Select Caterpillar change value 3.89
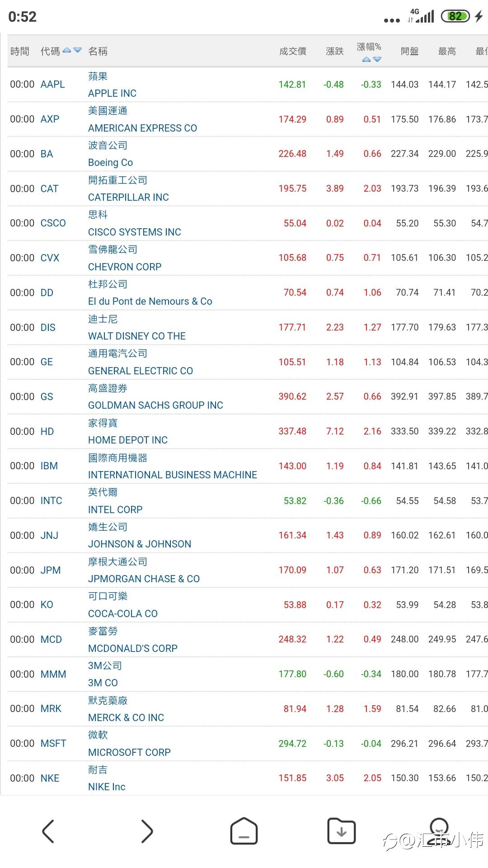The image size is (488, 868). [335, 189]
